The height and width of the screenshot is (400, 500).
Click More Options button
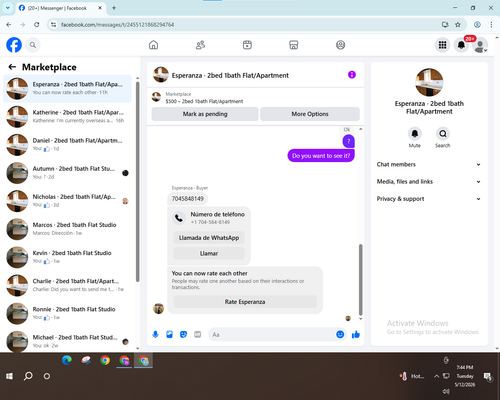[310, 114]
